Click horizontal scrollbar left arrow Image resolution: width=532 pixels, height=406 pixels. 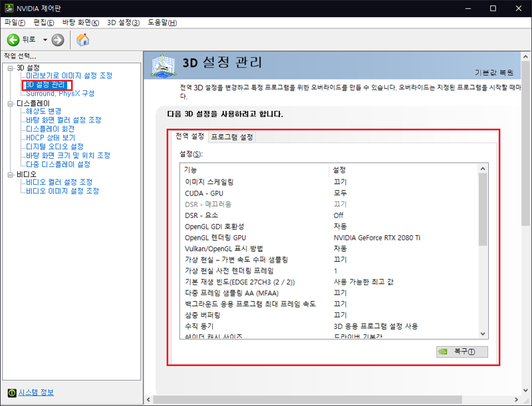(x=148, y=399)
